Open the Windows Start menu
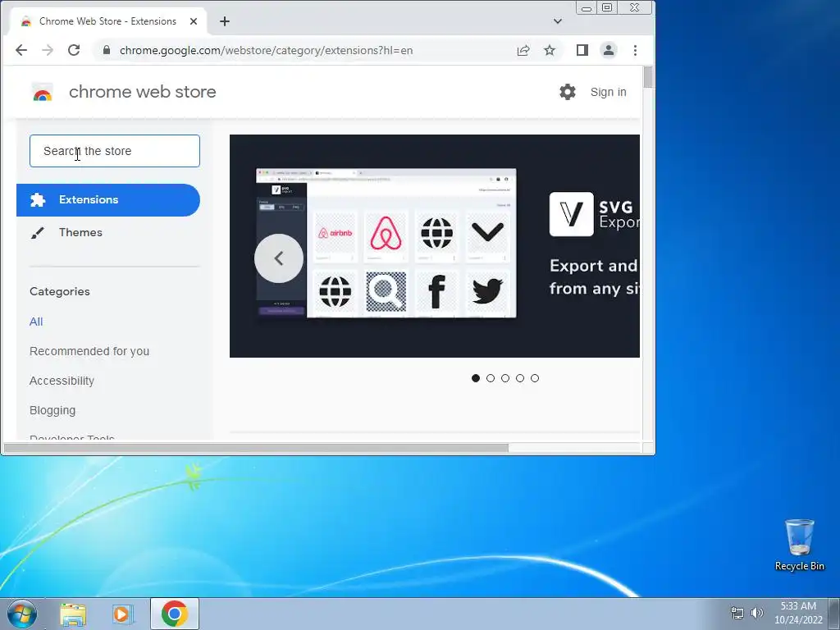This screenshot has height=630, width=840. 22,614
